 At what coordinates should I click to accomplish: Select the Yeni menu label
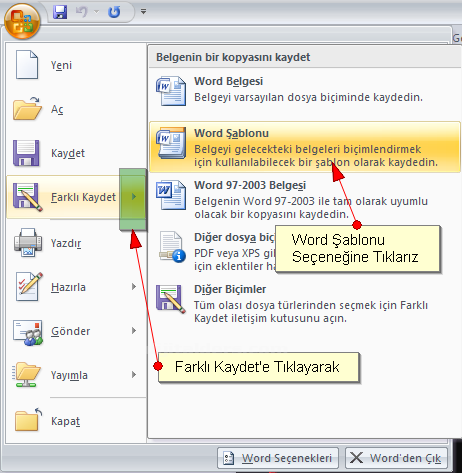pos(61,65)
